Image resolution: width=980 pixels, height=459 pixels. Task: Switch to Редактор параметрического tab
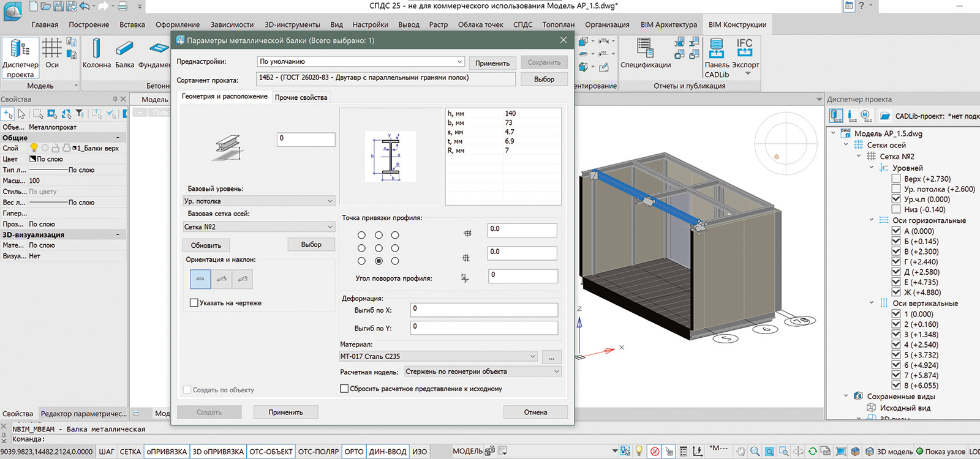[x=83, y=414]
